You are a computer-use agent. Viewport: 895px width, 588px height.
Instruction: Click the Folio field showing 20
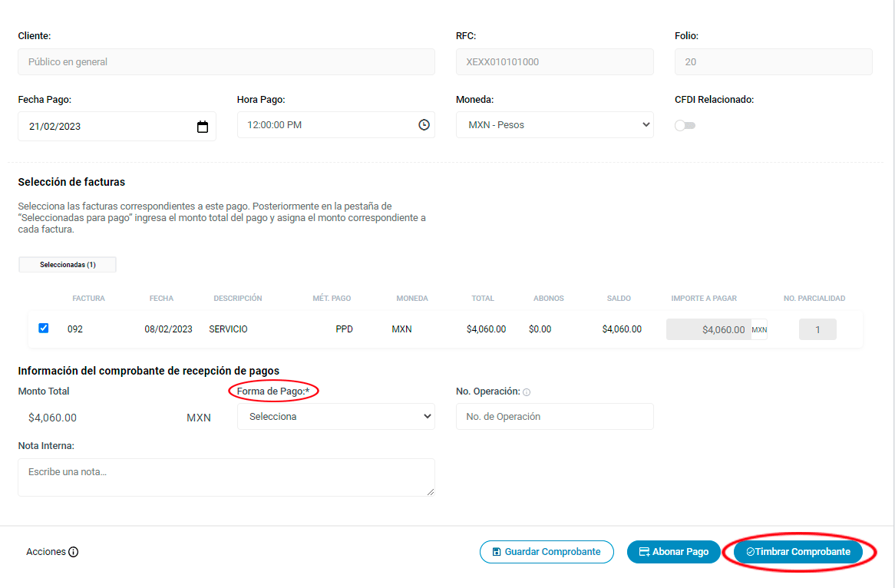click(774, 61)
